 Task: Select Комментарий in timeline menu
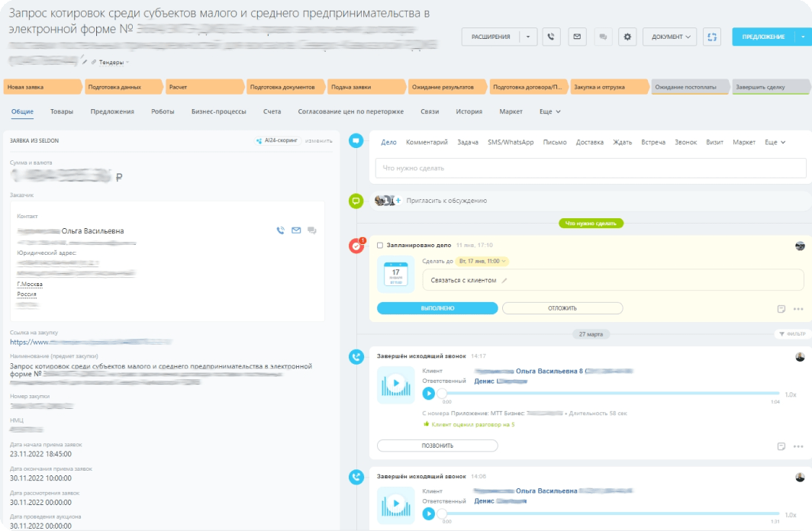click(x=427, y=142)
